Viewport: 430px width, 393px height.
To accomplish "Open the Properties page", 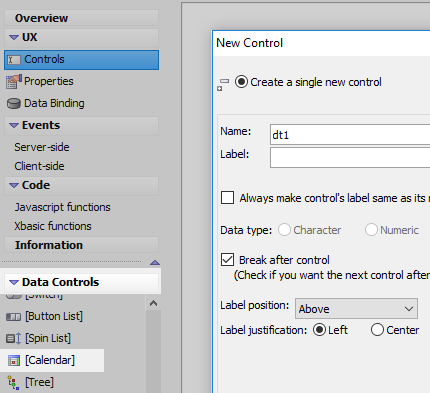I will click(49, 81).
